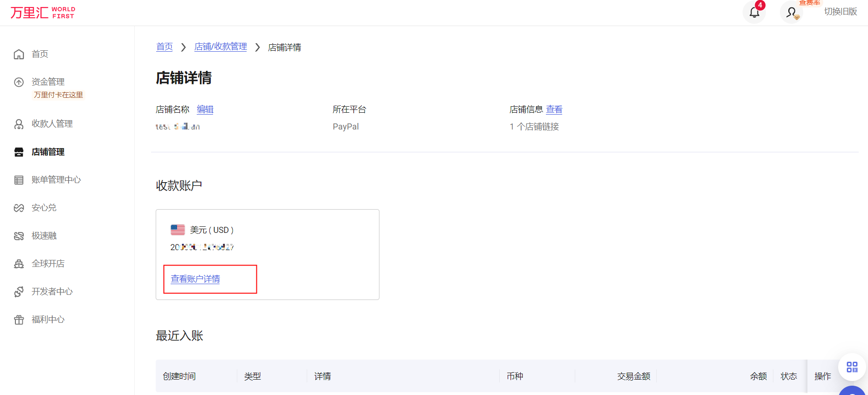Image resolution: width=868 pixels, height=395 pixels.
Task: Click the 币种 column header
Action: (x=515, y=376)
